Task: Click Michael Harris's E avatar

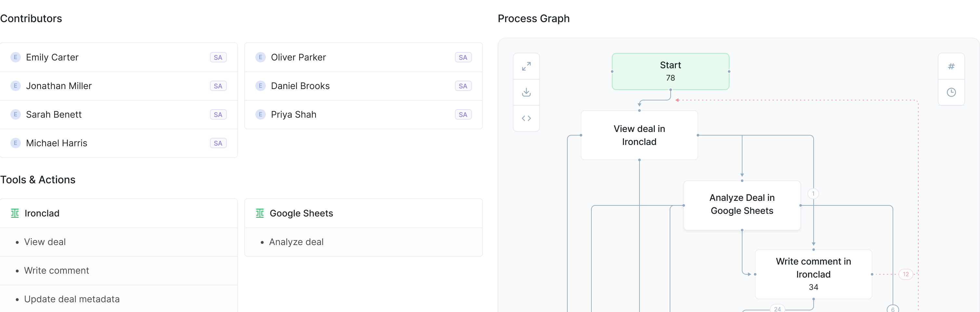Action: click(15, 143)
